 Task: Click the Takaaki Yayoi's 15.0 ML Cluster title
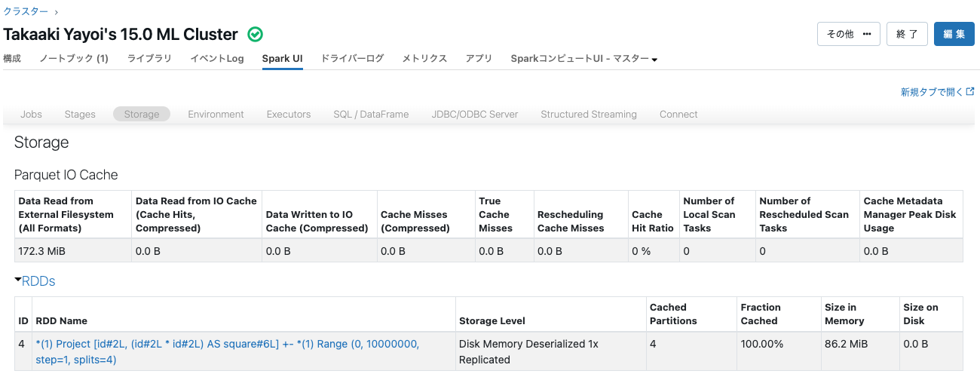[121, 35]
